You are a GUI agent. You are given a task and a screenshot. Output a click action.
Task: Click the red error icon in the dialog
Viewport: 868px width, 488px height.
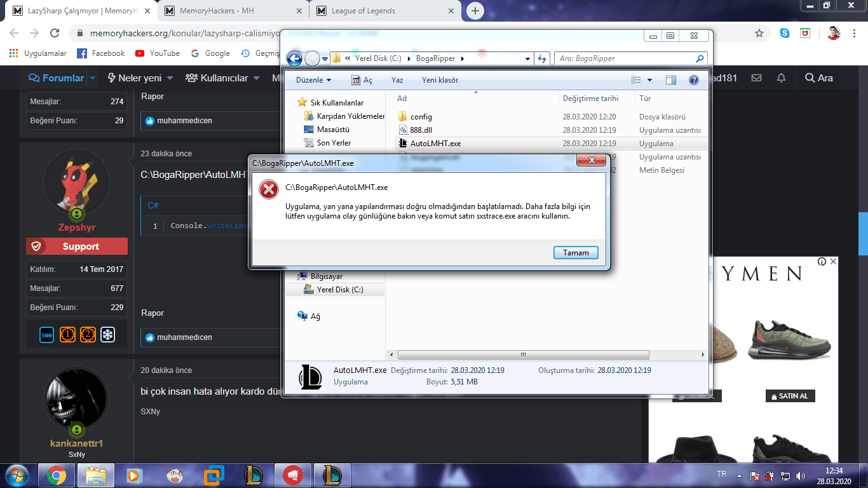269,189
